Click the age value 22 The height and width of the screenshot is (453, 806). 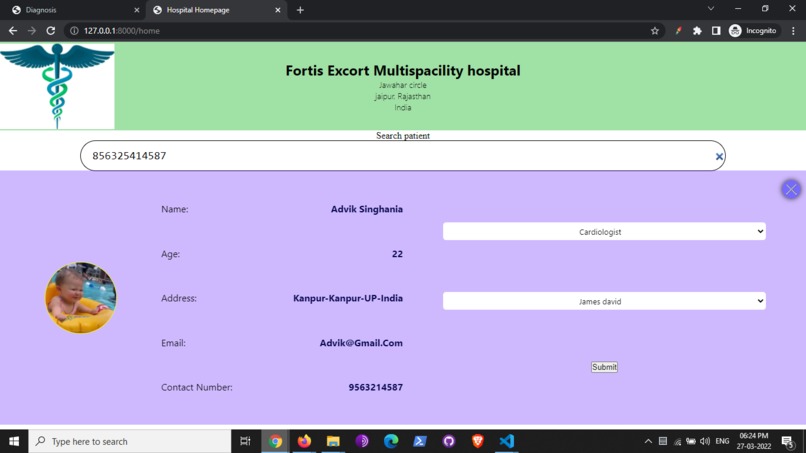click(397, 254)
